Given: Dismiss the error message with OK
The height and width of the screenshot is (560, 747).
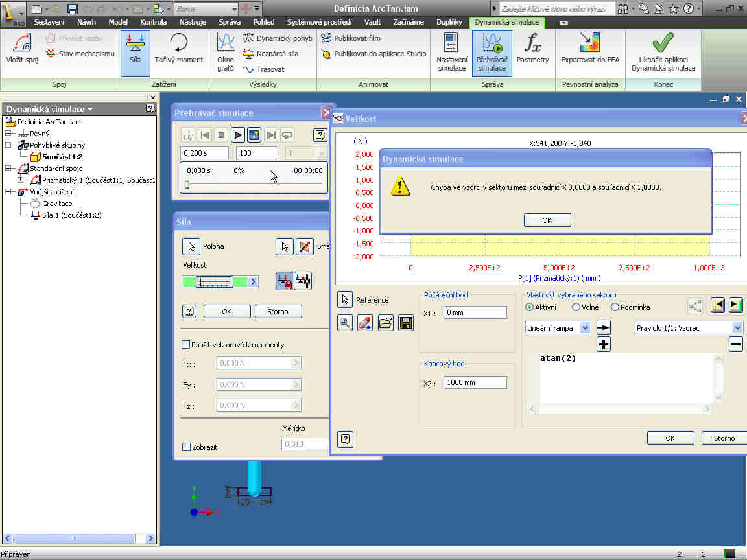Looking at the screenshot, I should 547,220.
